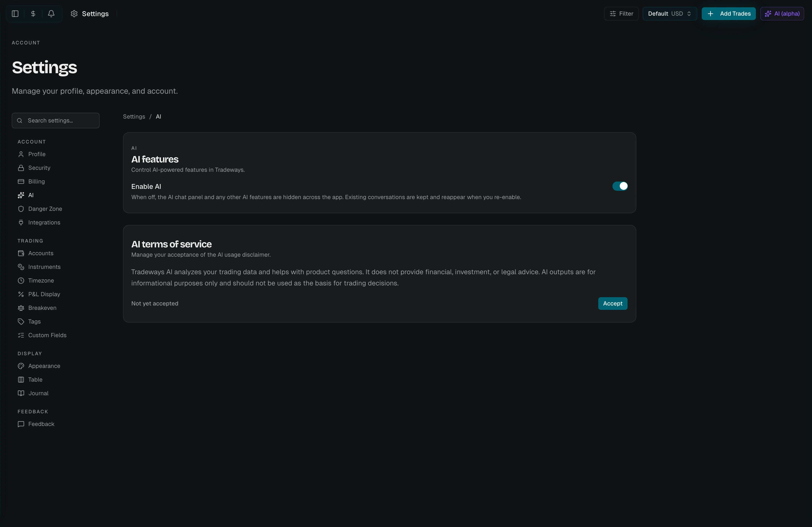Click the Settings title in top bar
This screenshot has height=527, width=812.
point(95,14)
